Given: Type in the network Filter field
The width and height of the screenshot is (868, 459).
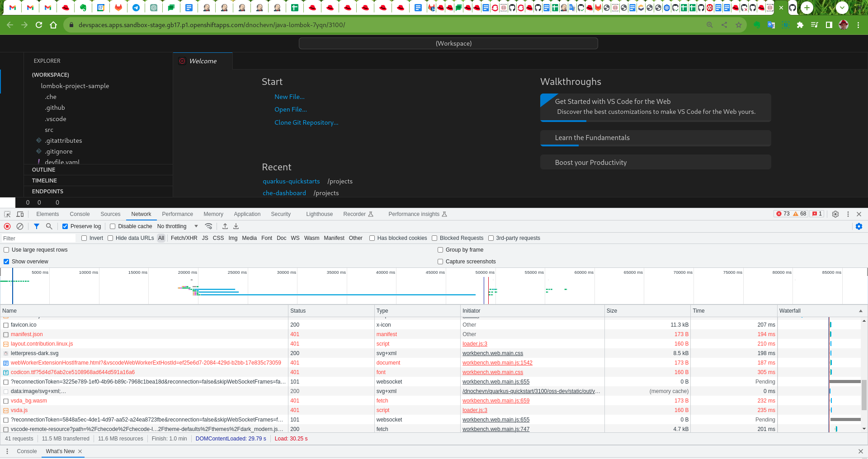Looking at the screenshot, I should tap(38, 238).
